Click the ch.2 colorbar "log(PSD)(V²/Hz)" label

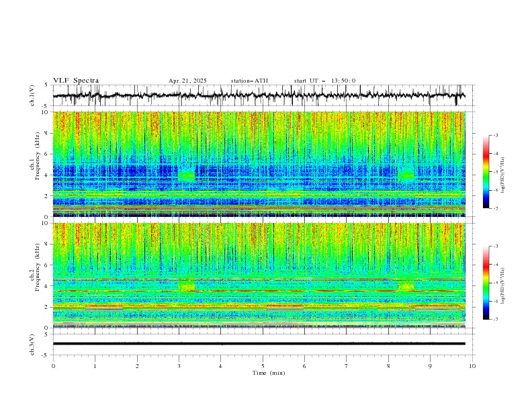point(503,286)
